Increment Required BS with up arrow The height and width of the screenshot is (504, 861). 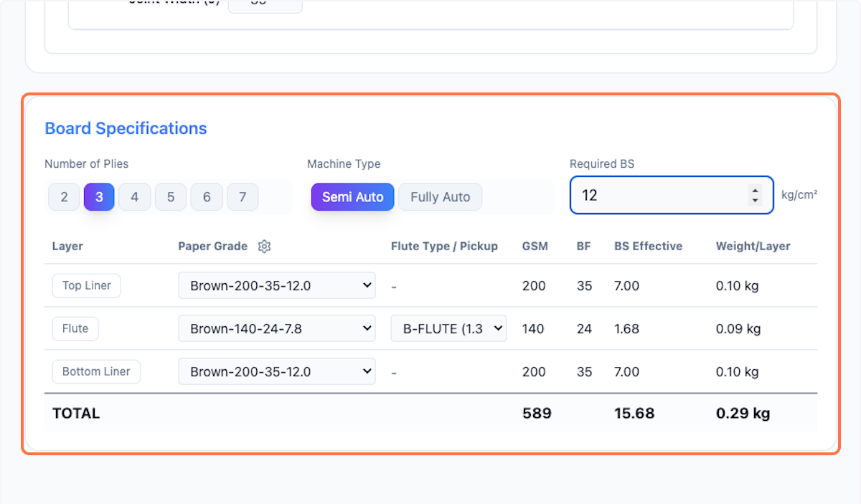point(755,190)
